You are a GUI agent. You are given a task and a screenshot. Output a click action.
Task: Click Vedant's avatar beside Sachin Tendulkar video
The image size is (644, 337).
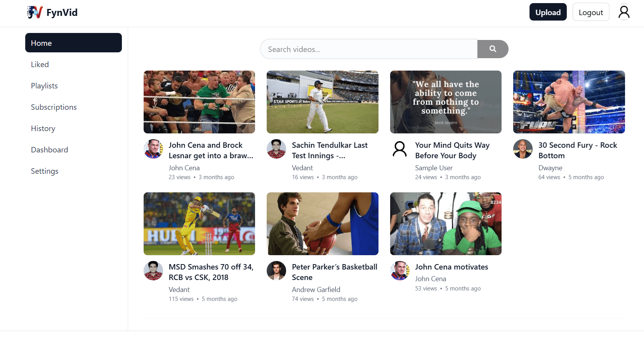tap(276, 149)
